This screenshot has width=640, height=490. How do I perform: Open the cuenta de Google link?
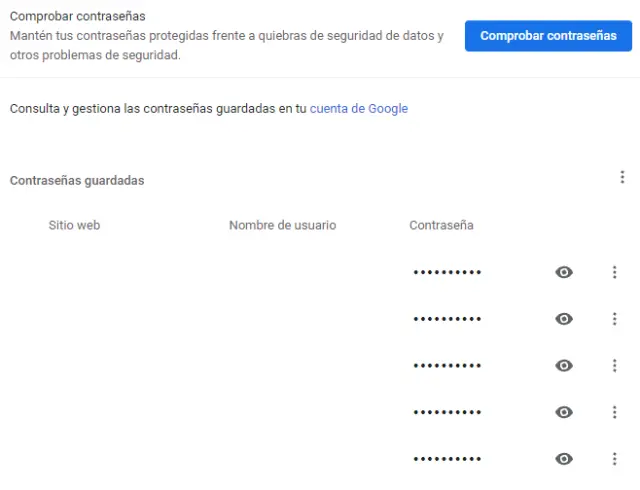point(359,109)
